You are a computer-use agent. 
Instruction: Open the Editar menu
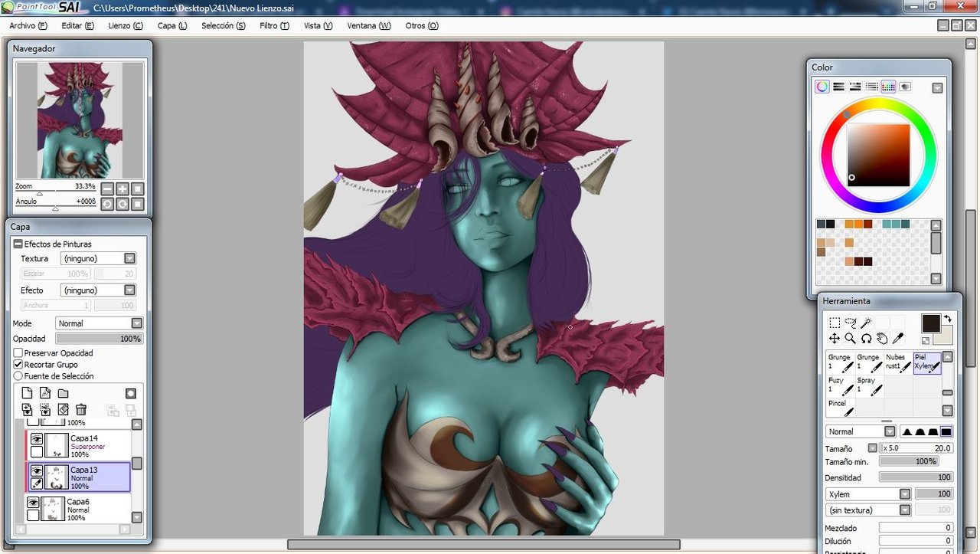pos(78,25)
